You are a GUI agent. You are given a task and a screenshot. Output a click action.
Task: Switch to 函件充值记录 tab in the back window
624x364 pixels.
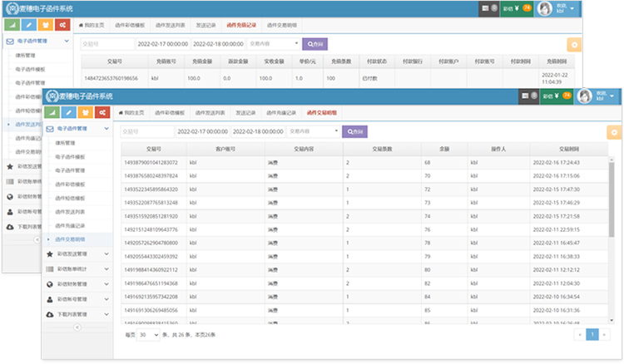point(241,24)
